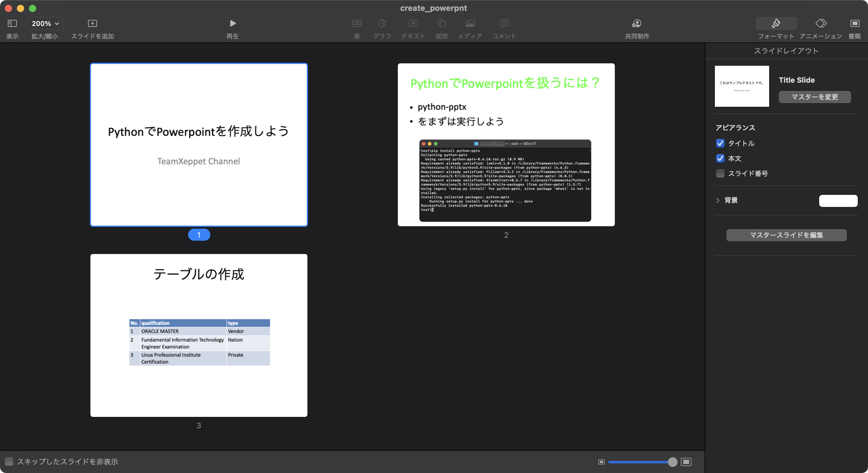Open the white 背景 color swatch
This screenshot has height=473, width=868.
[x=838, y=201]
